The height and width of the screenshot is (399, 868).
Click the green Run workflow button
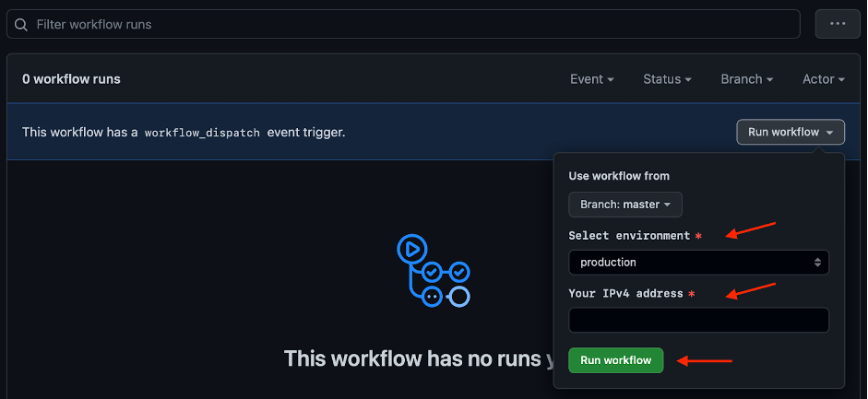tap(615, 360)
